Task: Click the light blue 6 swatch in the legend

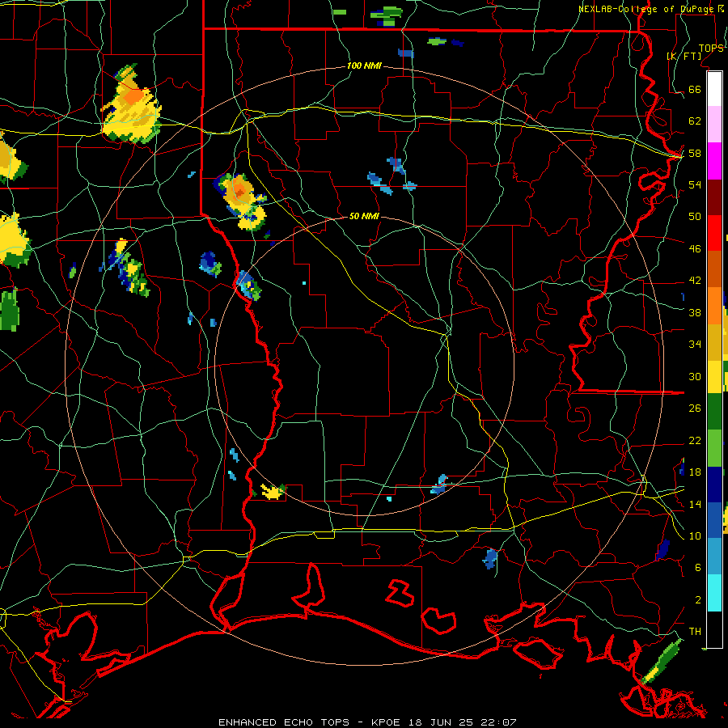Action: click(x=714, y=556)
